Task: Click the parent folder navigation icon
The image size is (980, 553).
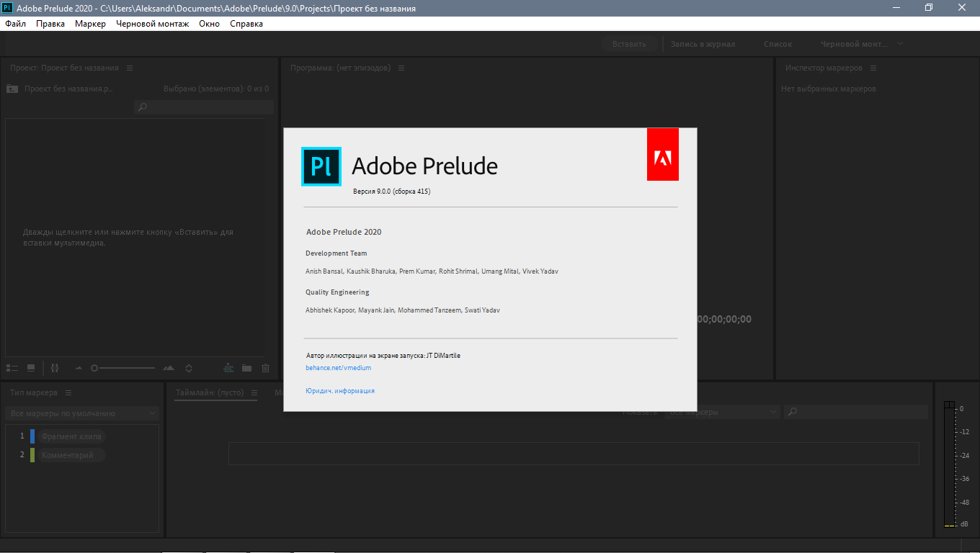Action: tap(12, 89)
